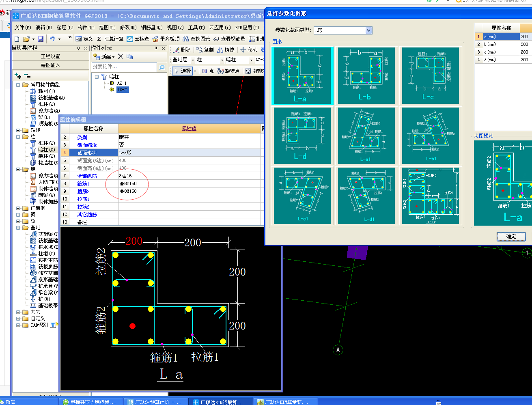Open the 基础层 floor dropdown
The height and width of the screenshot is (405, 532).
(192, 60)
